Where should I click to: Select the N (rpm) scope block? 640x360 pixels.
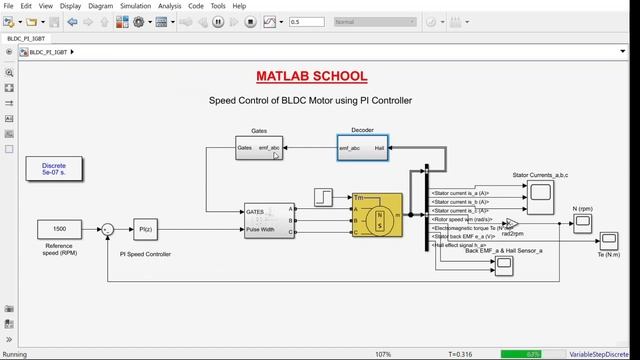tap(582, 224)
